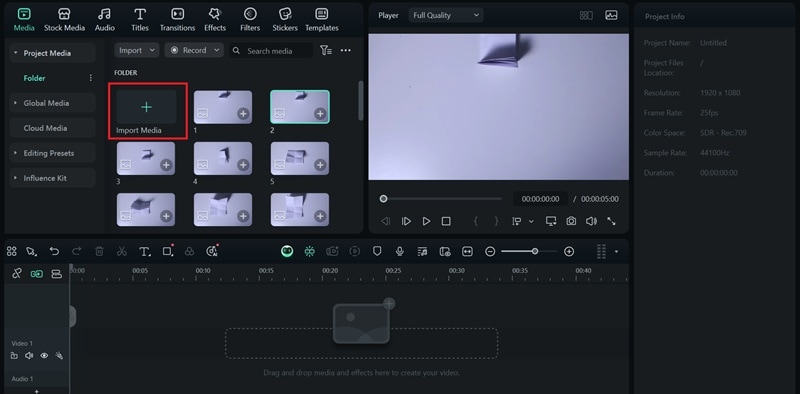Image resolution: width=800 pixels, height=394 pixels.
Task: Open the AI Copilot face icon
Action: [x=287, y=251]
